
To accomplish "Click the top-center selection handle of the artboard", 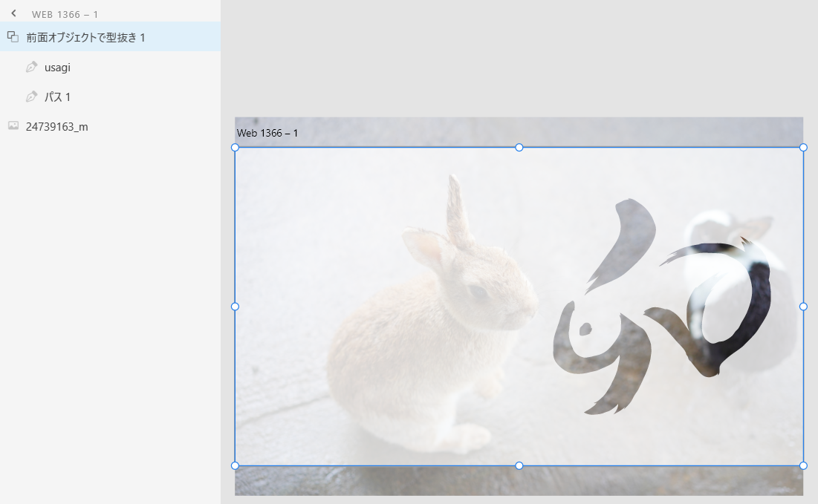I will pyautogui.click(x=519, y=147).
